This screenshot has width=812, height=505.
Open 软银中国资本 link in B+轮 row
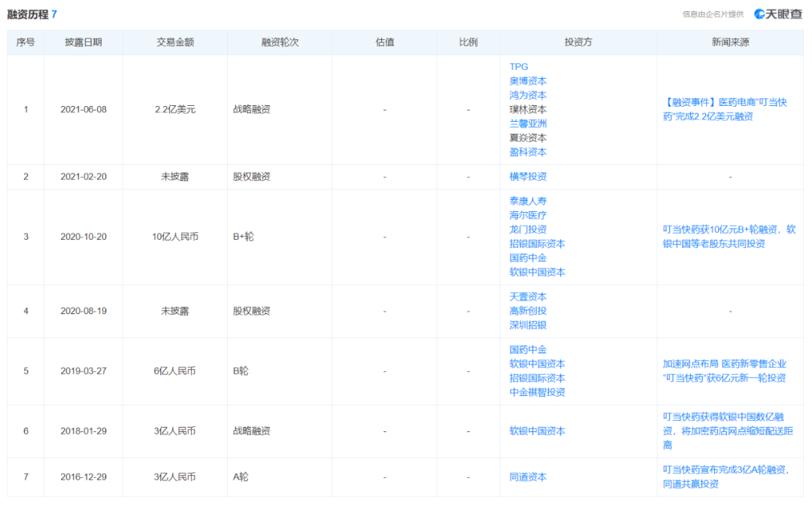click(537, 272)
